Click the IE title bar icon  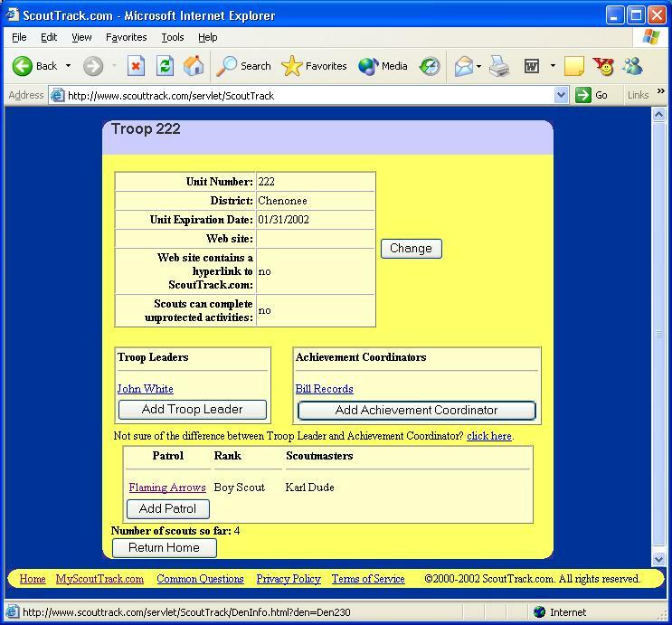coord(12,15)
